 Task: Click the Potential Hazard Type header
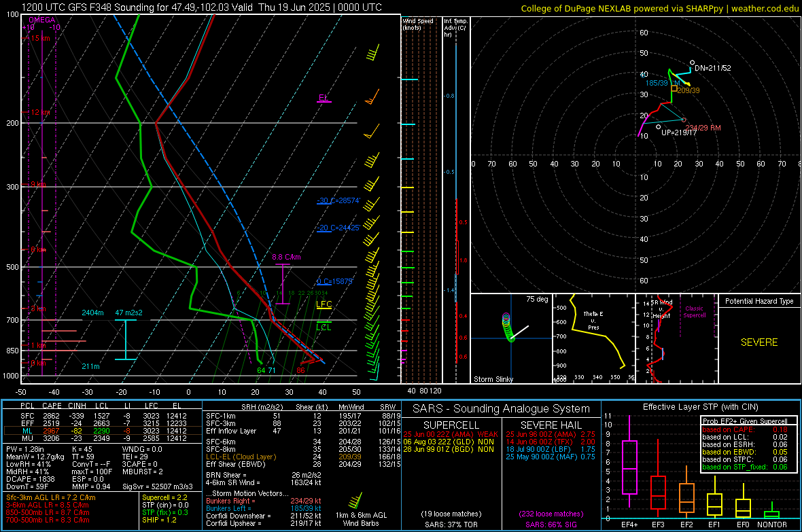click(760, 301)
